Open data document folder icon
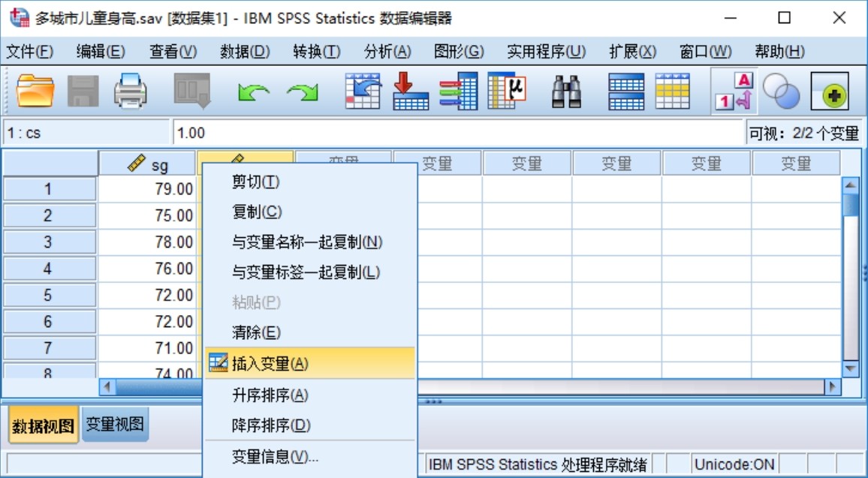868x478 pixels. click(35, 91)
